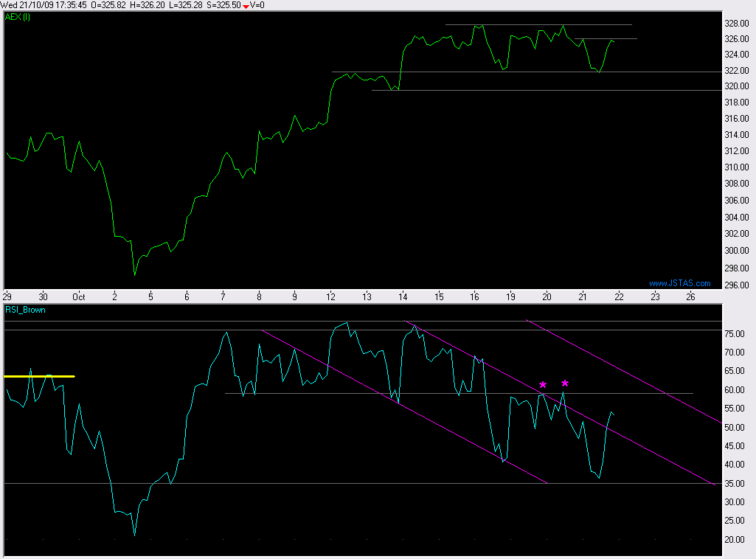Open the www.JSTAS.com link
Screen dimensions: 756x559
click(679, 283)
